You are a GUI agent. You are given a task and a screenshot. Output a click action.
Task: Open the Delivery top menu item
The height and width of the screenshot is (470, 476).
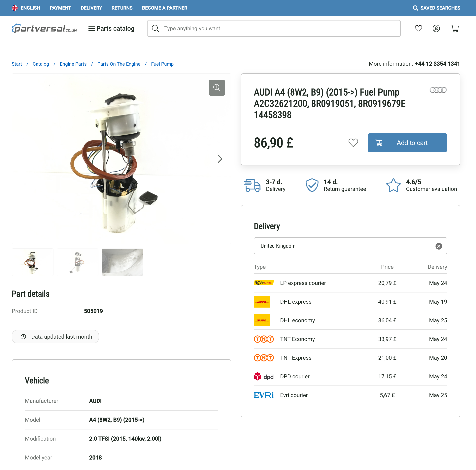[91, 8]
